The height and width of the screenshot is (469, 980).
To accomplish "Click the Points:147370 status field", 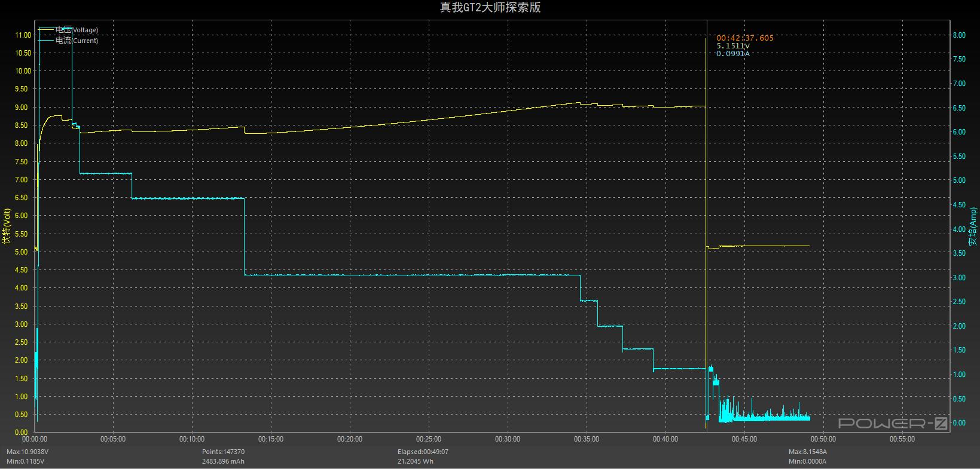I will (223, 452).
